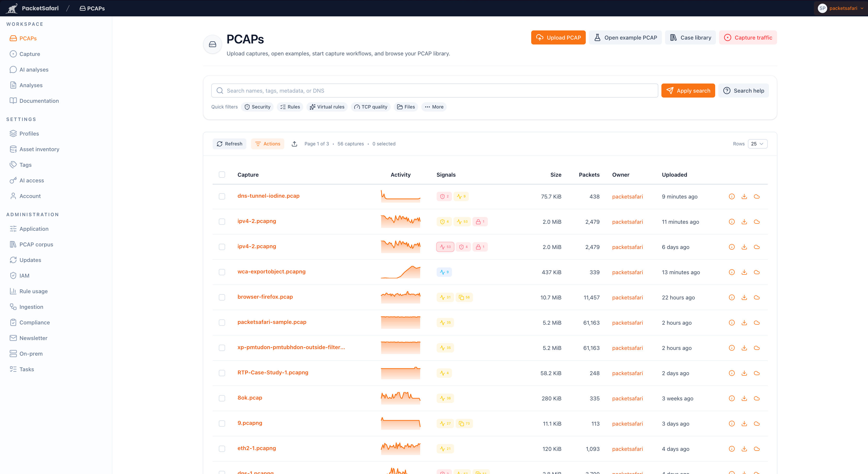
Task: Click the activity sparkline for 8ok.pcap
Action: pyautogui.click(x=401, y=398)
